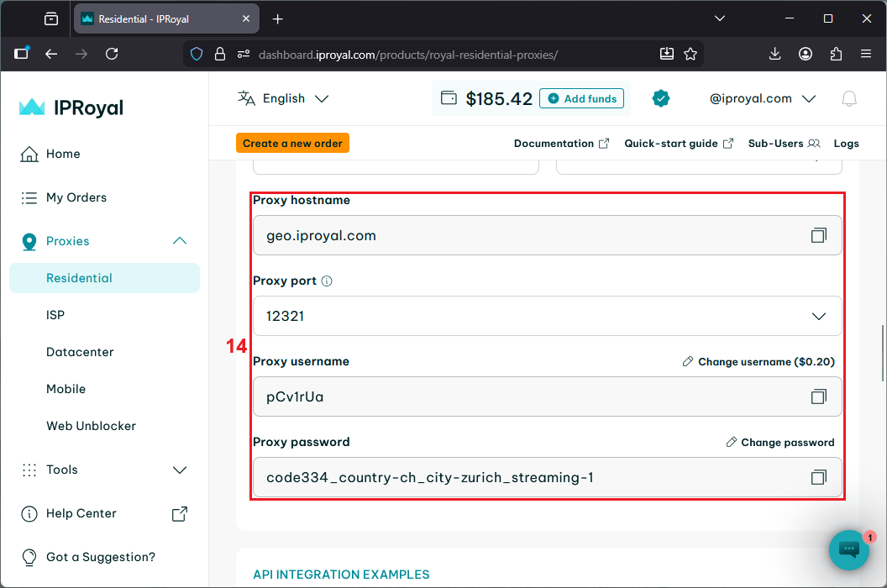The image size is (887, 588).
Task: Open the @iproyal.com account dropdown
Action: click(x=763, y=98)
